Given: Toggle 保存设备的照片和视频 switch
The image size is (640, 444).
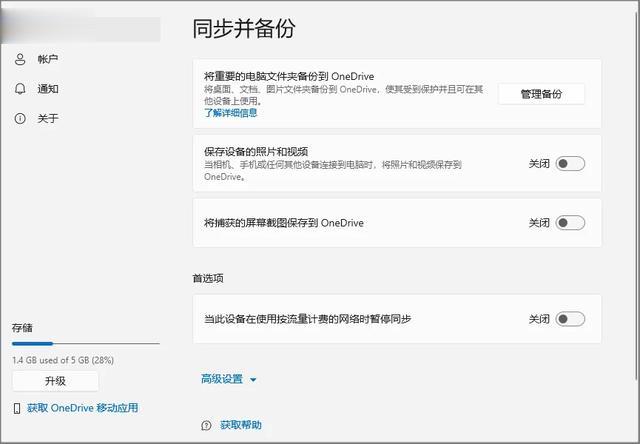Looking at the screenshot, I should click(x=570, y=164).
